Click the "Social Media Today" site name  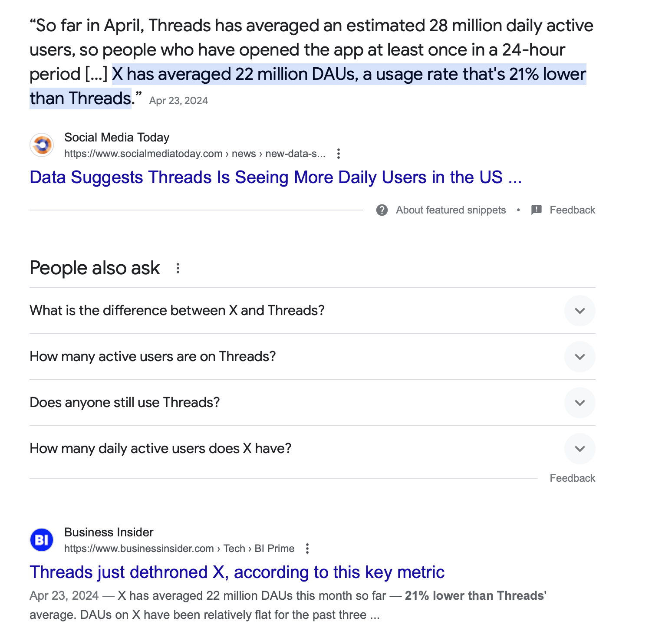(117, 138)
